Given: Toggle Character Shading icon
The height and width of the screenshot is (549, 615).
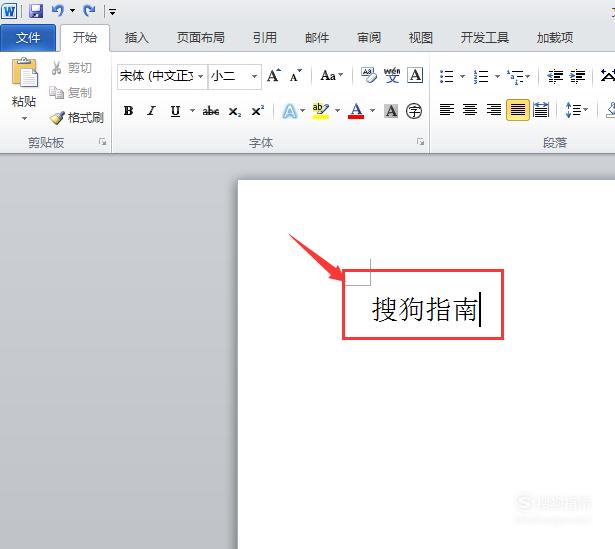Looking at the screenshot, I should [391, 111].
